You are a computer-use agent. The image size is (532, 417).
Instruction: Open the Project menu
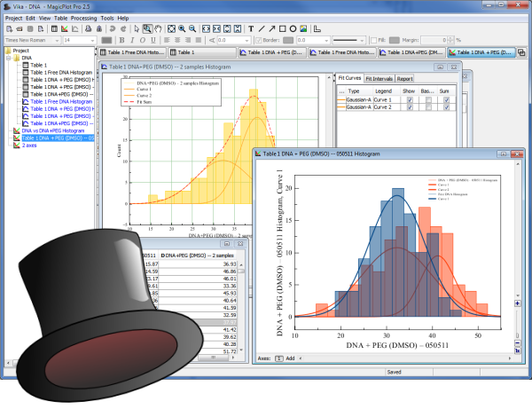click(x=13, y=19)
